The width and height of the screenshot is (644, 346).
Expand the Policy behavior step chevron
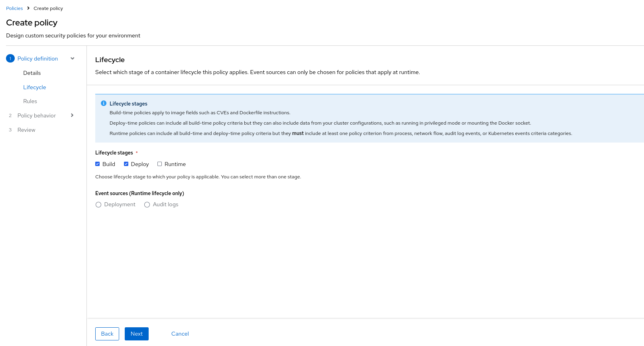(x=72, y=115)
